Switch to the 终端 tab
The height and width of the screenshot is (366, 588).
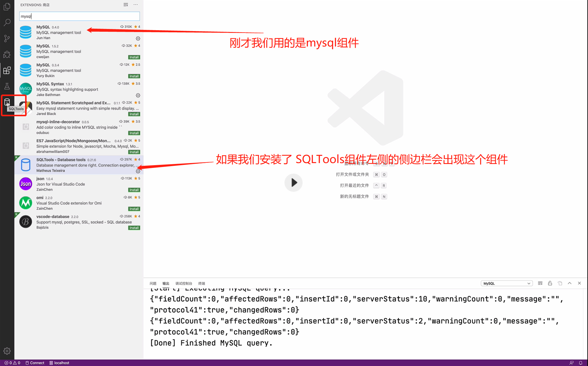pyautogui.click(x=202, y=283)
